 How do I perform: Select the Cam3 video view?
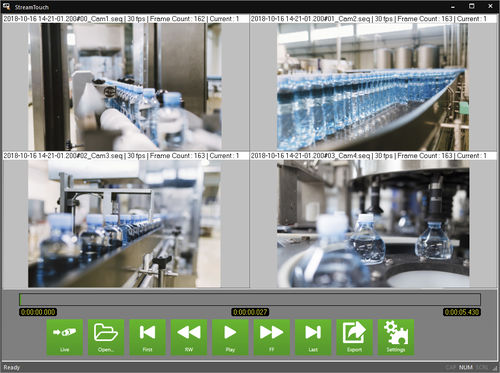click(124, 224)
